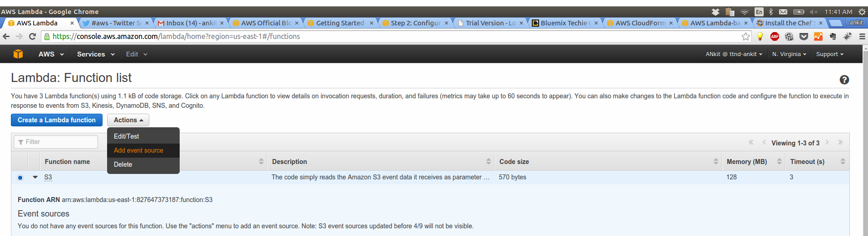Viewport: 868px width, 236px height.
Task: Open the N. Virginia region dropdown
Action: point(789,54)
